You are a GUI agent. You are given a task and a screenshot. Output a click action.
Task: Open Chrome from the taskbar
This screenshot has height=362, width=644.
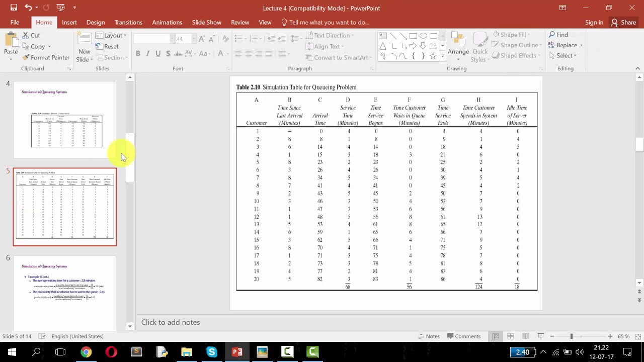click(86, 352)
